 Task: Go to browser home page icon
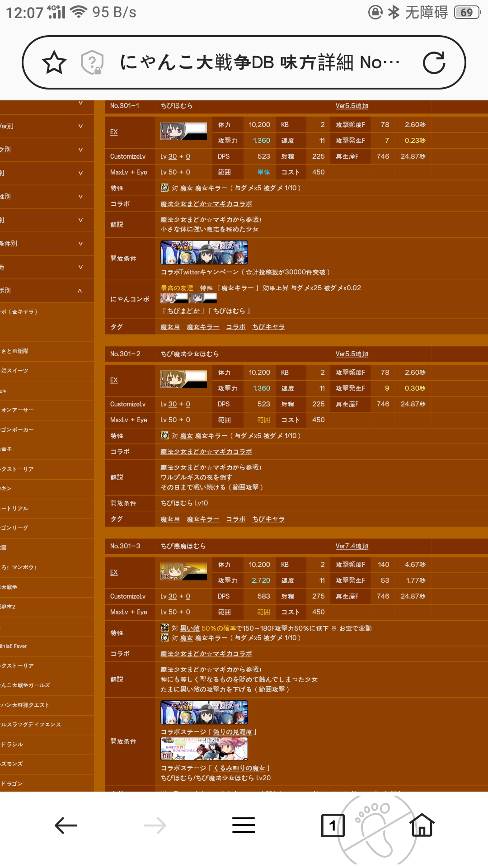pos(422,825)
